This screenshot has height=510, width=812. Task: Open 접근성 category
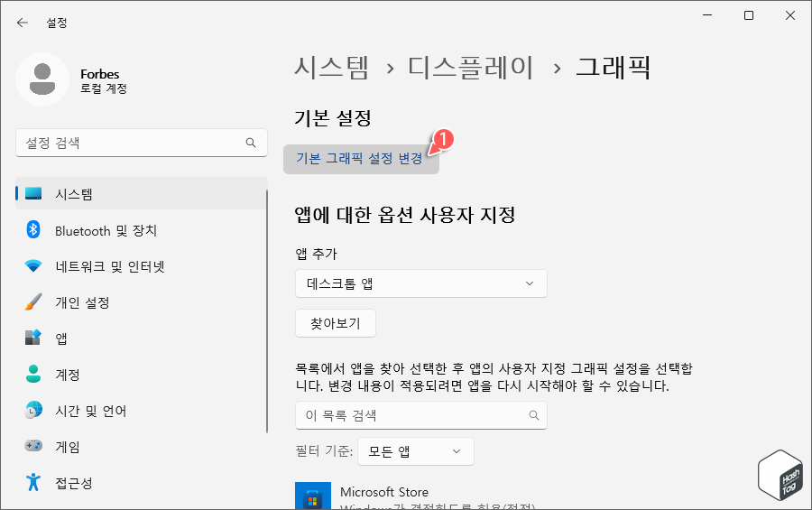coord(142,483)
